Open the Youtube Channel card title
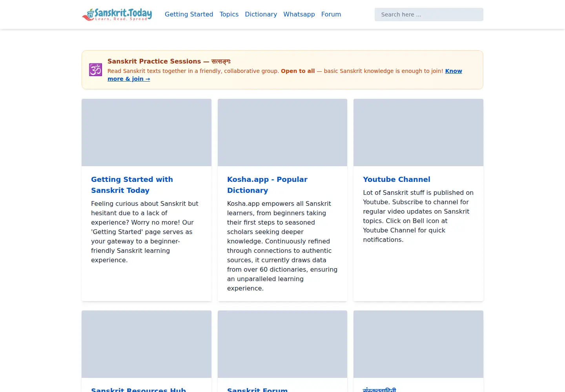This screenshot has height=392, width=565. click(397, 179)
